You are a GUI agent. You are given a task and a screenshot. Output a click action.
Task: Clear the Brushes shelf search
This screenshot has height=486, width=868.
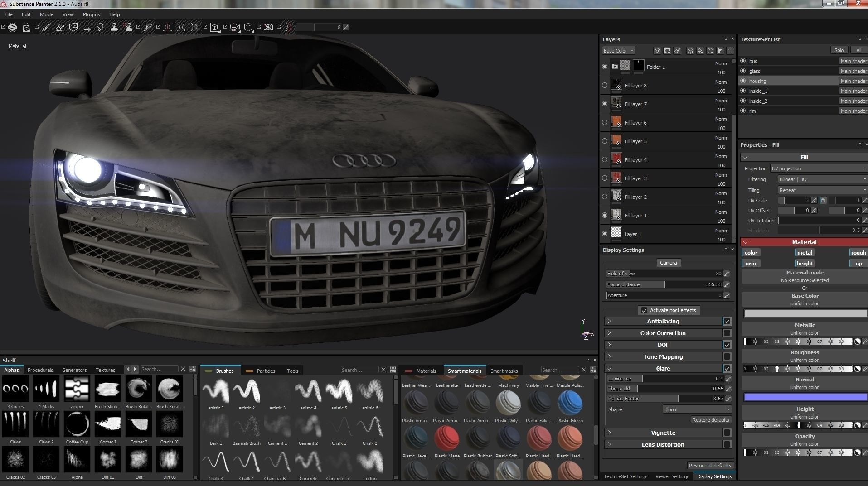(x=383, y=370)
